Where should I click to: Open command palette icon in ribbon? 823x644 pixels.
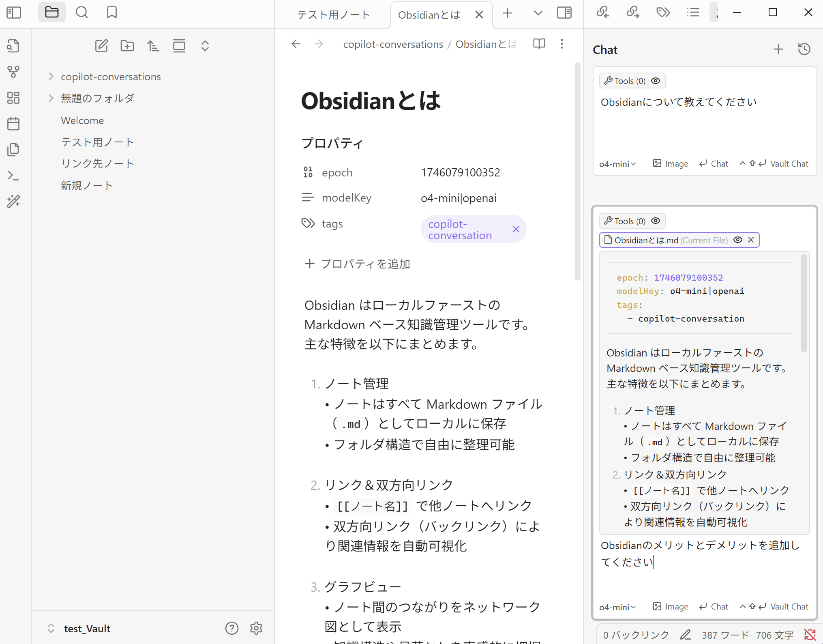13,176
